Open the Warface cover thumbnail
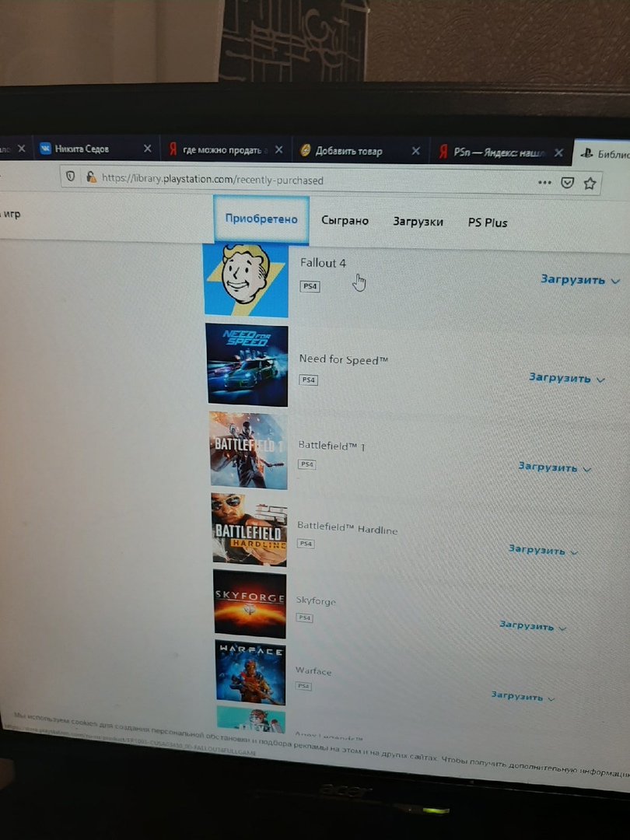Viewport: 630px width, 840px height. point(250,673)
